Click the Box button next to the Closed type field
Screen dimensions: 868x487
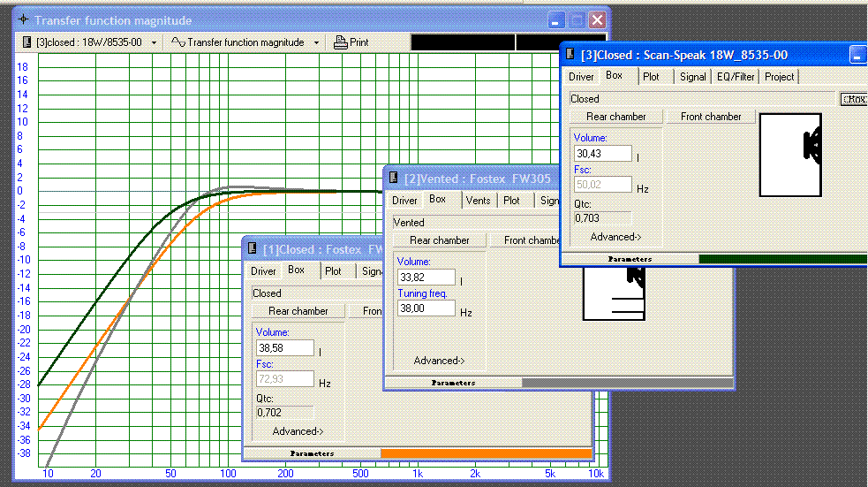point(854,99)
